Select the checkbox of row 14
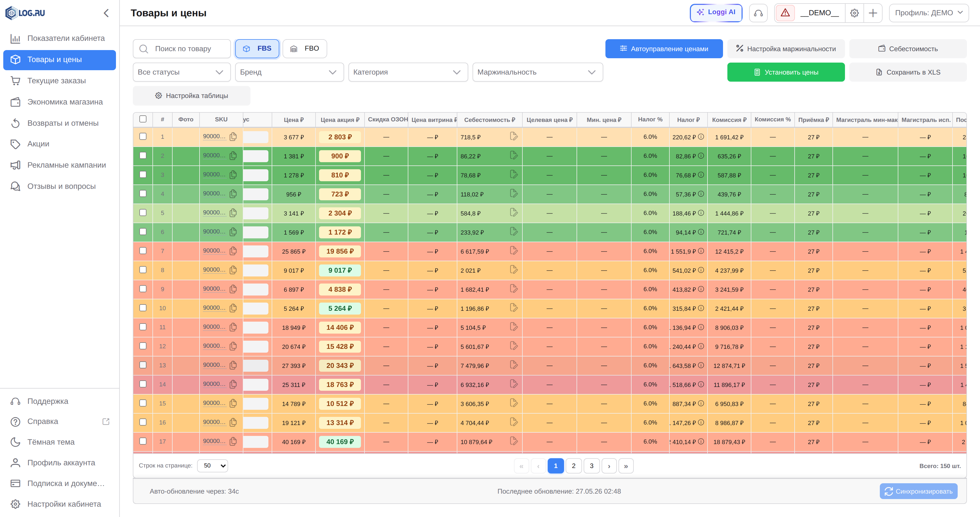The height and width of the screenshot is (517, 980). pos(143,384)
